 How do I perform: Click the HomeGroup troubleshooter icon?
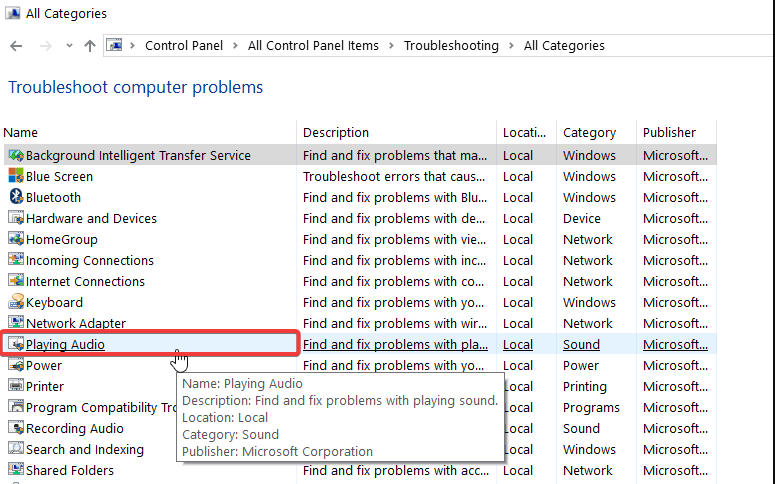point(15,239)
